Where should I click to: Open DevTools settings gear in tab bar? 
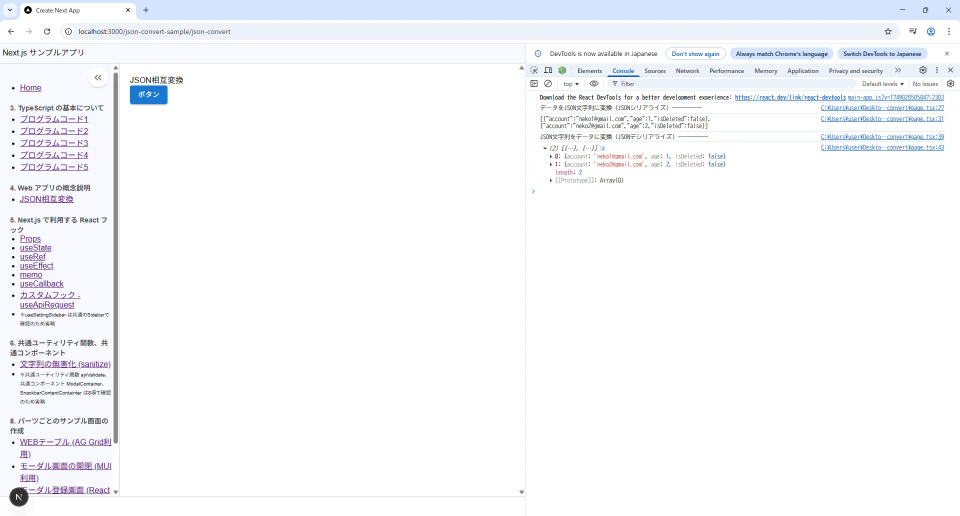[x=923, y=70]
